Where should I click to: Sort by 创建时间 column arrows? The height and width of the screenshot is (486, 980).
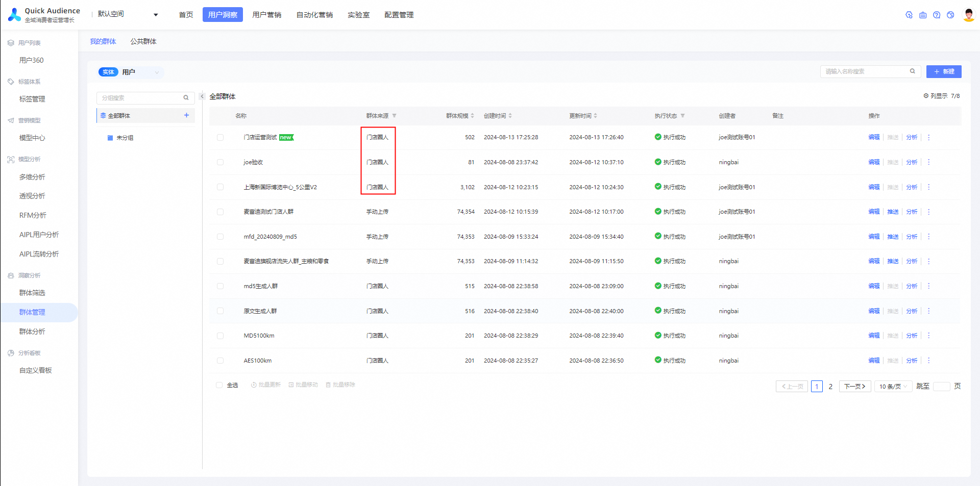510,116
